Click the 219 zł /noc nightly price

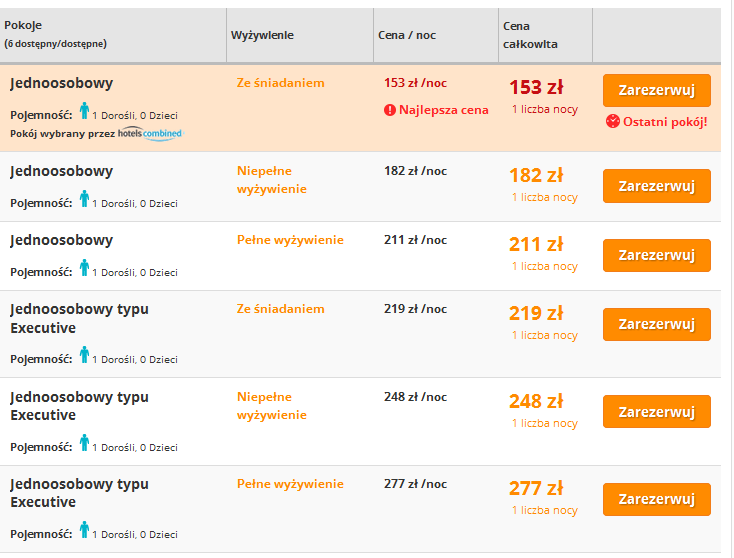pos(415,309)
